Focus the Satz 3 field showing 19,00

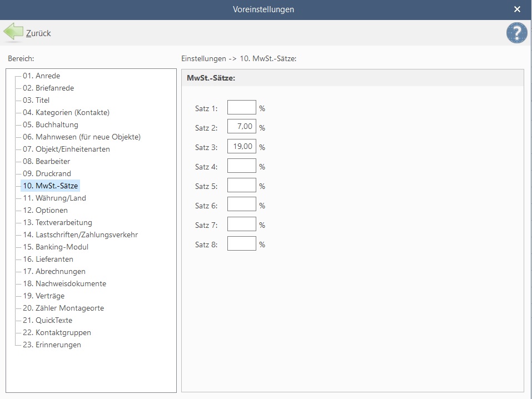[x=242, y=146]
